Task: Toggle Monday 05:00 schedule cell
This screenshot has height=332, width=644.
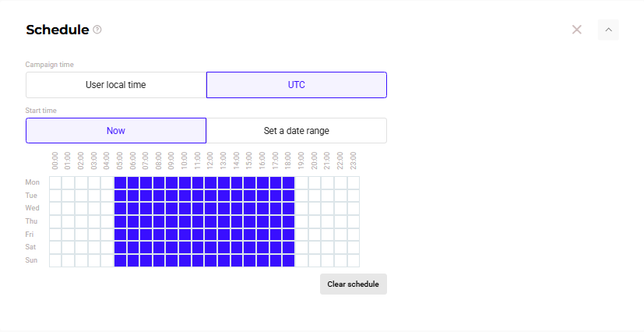Action: pyautogui.click(x=120, y=183)
